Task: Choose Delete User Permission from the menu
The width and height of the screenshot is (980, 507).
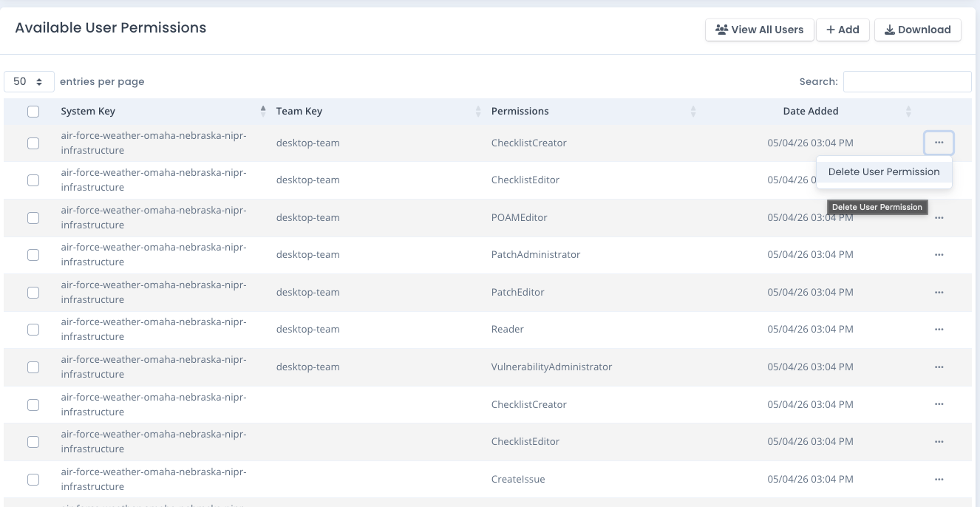Action: pyautogui.click(x=884, y=171)
